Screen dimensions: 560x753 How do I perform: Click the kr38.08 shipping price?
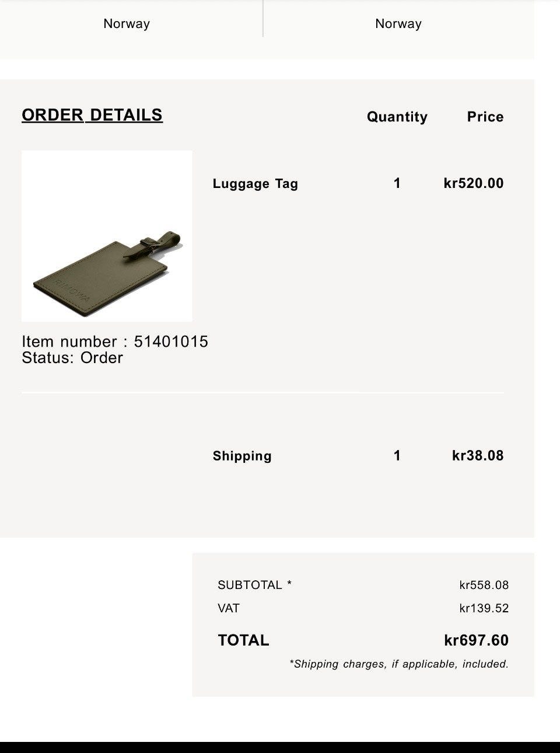pos(477,456)
